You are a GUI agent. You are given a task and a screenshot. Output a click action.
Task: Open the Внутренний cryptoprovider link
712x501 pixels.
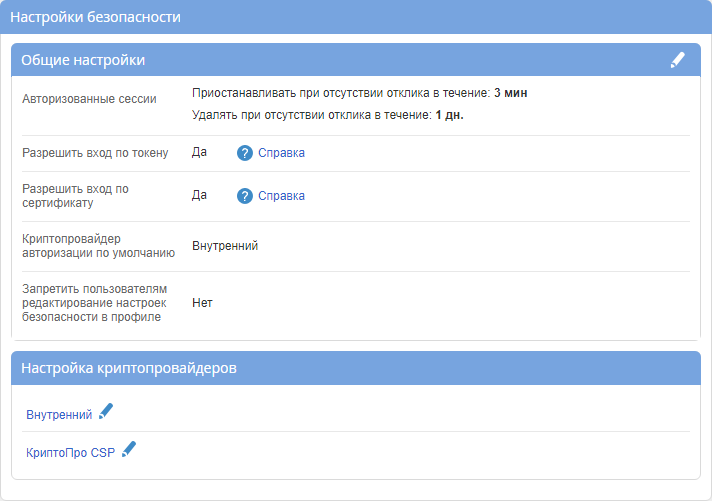click(59, 414)
